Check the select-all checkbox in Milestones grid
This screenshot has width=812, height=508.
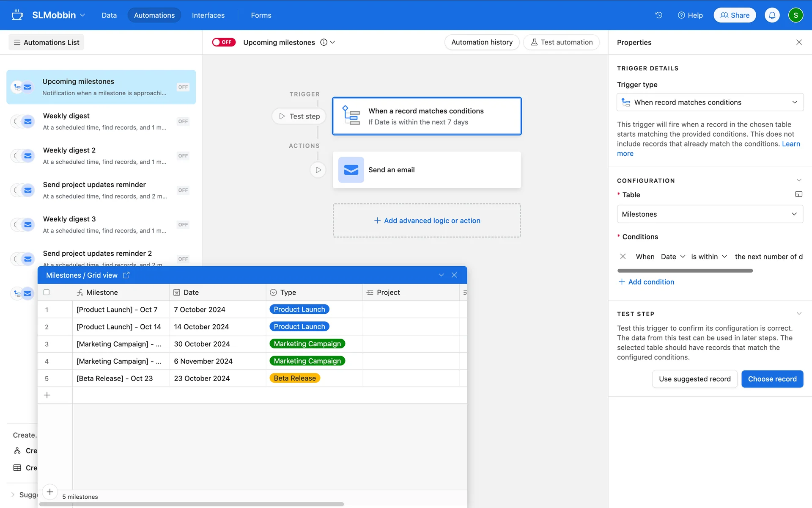pyautogui.click(x=47, y=292)
